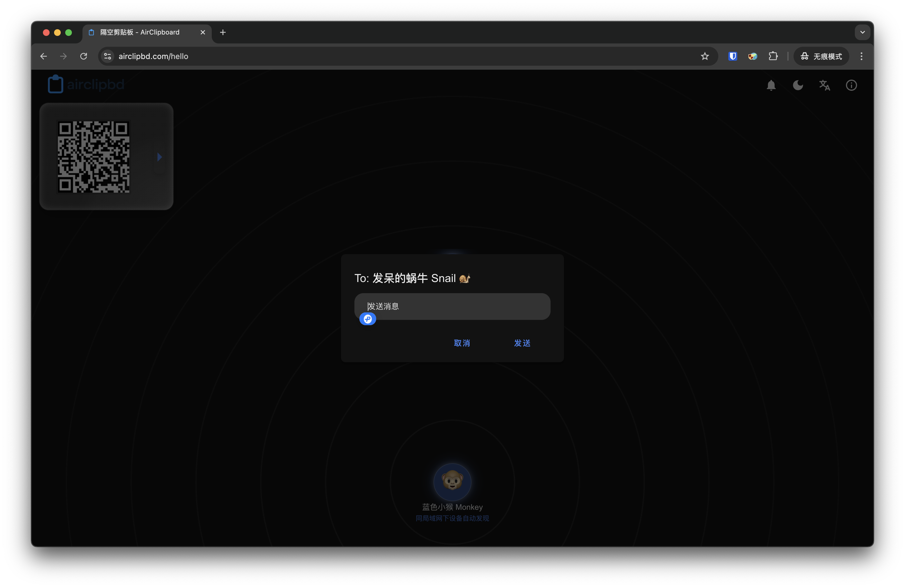Click the address bar URL airclipbd.com/hello
This screenshot has height=588, width=905.
(x=153, y=56)
